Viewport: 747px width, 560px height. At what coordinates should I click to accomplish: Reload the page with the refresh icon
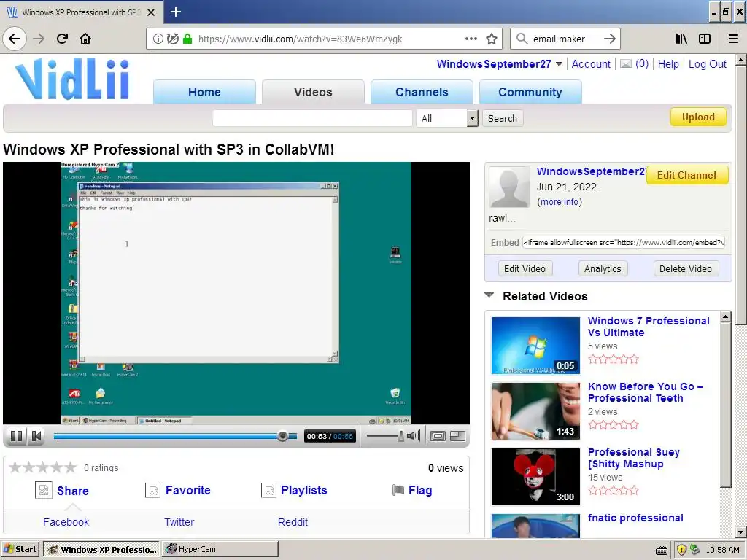coord(62,39)
